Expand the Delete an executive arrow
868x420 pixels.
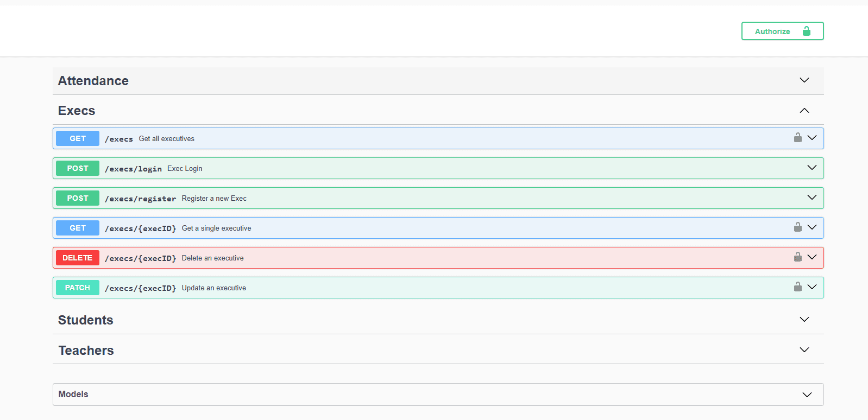[812, 257]
